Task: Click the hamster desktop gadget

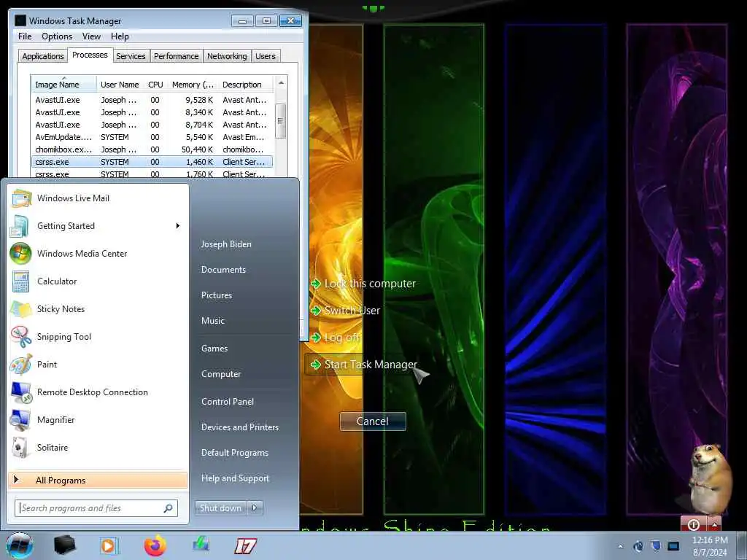Action: tap(709, 478)
